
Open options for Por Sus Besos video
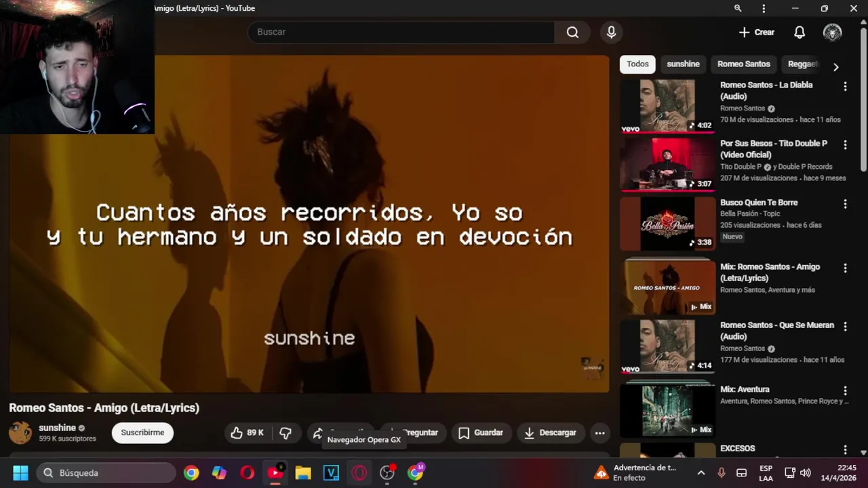845,145
